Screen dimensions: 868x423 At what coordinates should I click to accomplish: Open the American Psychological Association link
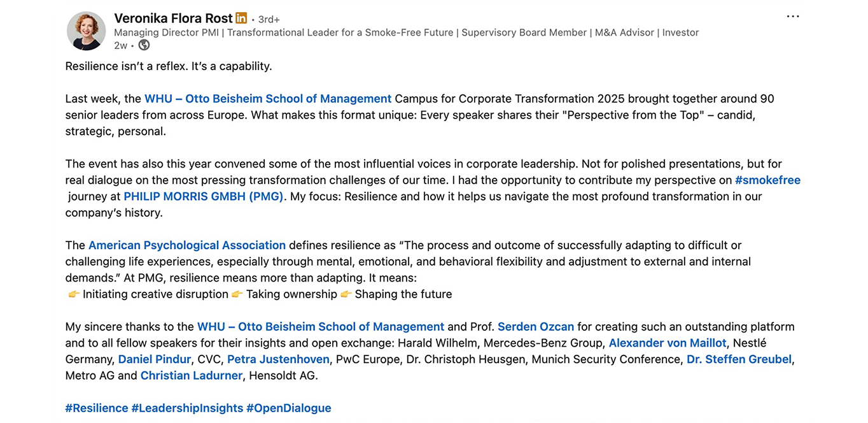187,245
